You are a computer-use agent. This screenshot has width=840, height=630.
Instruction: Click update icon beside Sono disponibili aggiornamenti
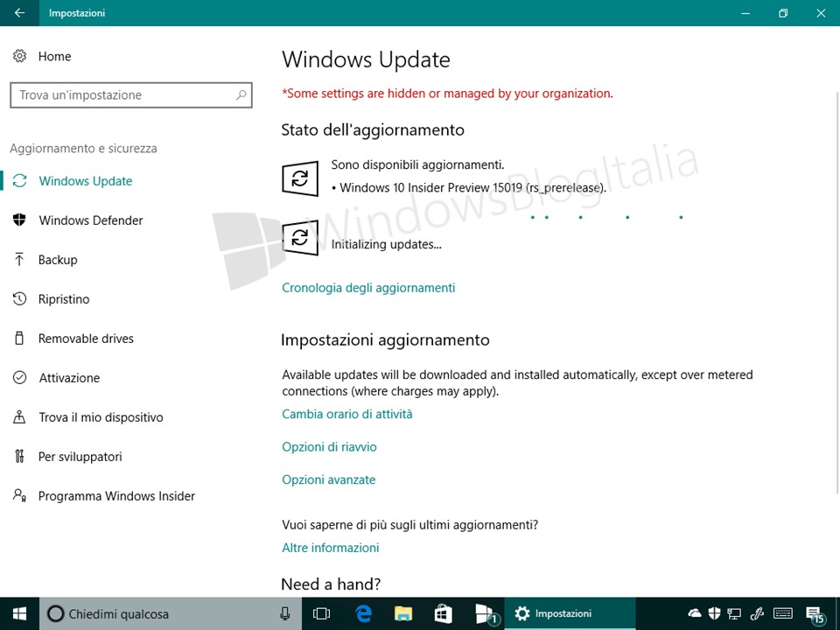300,178
